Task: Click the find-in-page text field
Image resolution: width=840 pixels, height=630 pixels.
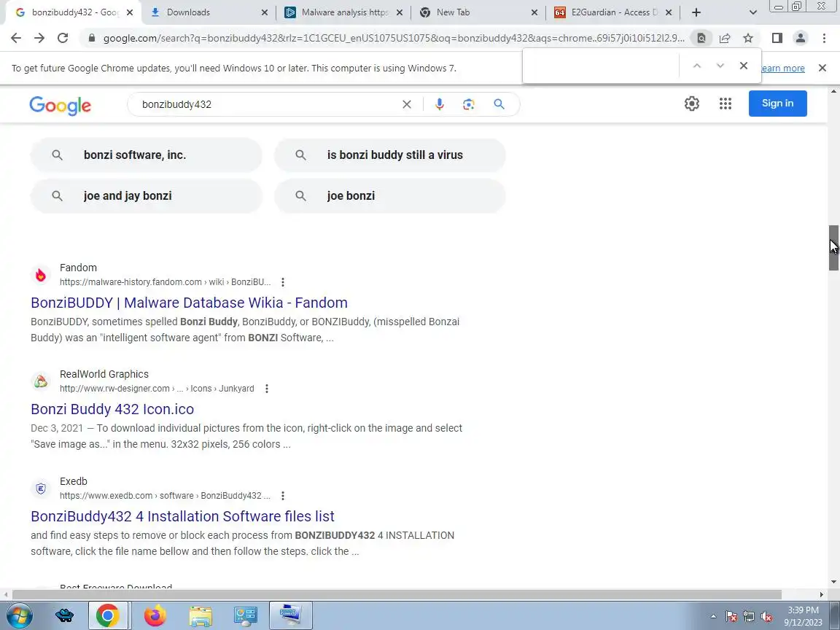Action: point(601,66)
